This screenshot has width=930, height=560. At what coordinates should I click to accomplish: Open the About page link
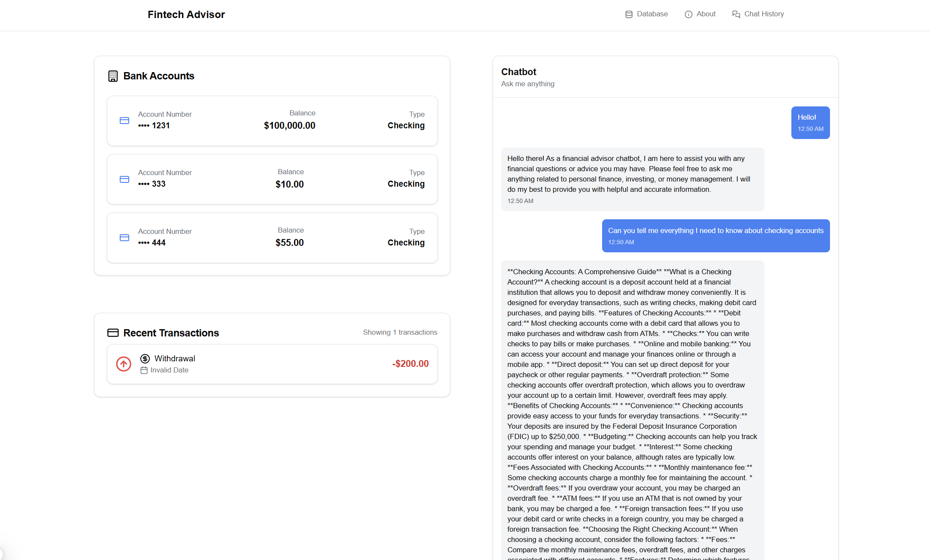[x=706, y=14]
